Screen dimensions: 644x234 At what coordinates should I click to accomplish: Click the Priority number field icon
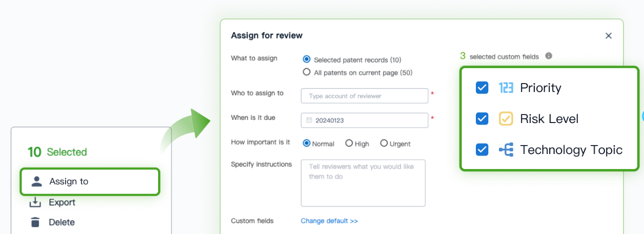(x=506, y=88)
